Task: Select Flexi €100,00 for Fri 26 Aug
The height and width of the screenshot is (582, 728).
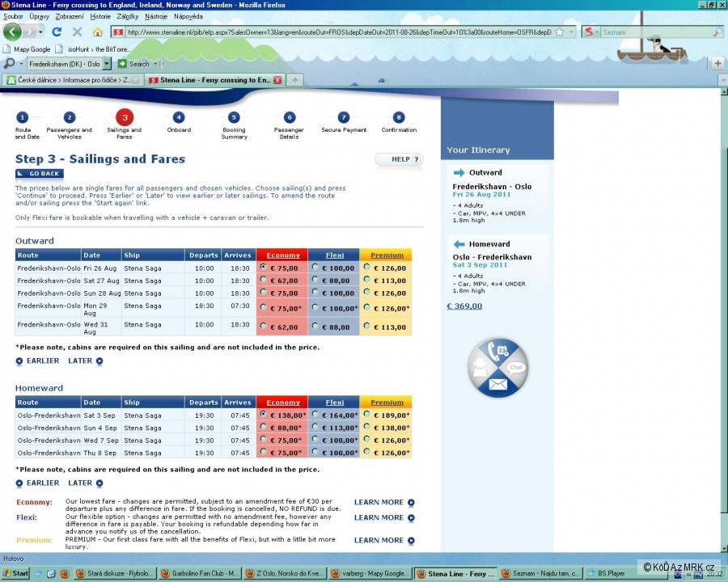Action: click(315, 267)
